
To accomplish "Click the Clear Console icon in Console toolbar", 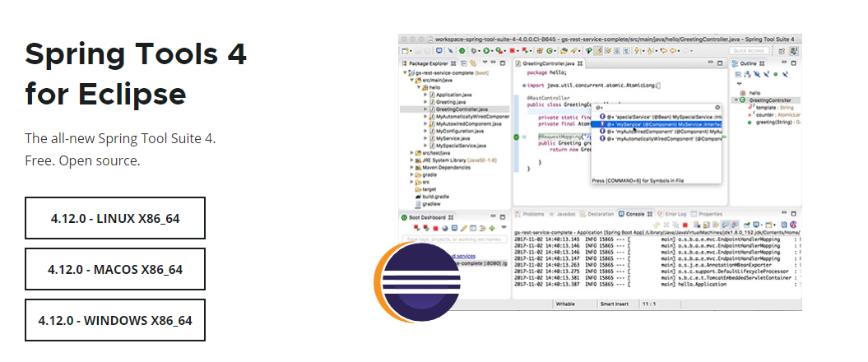I will point(696,225).
